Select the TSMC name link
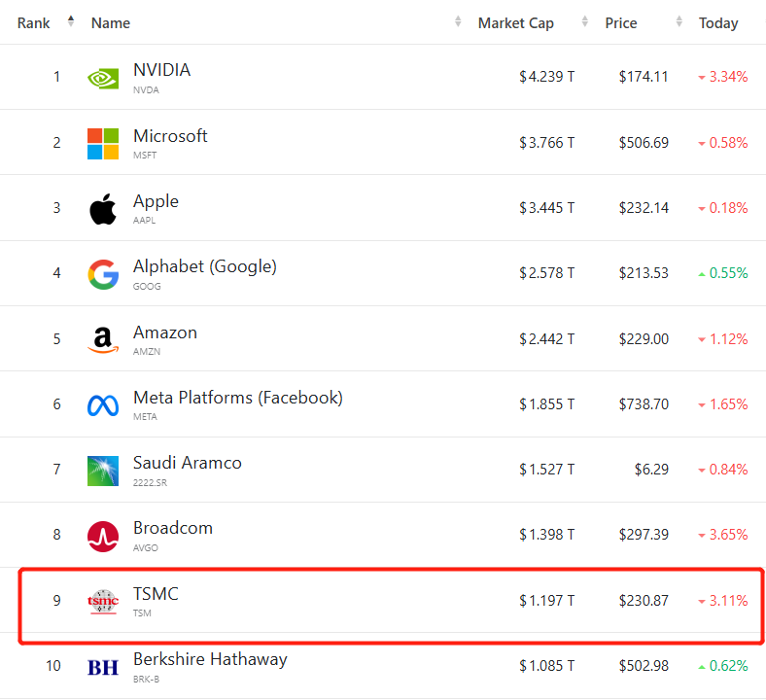The image size is (766, 700). [156, 594]
